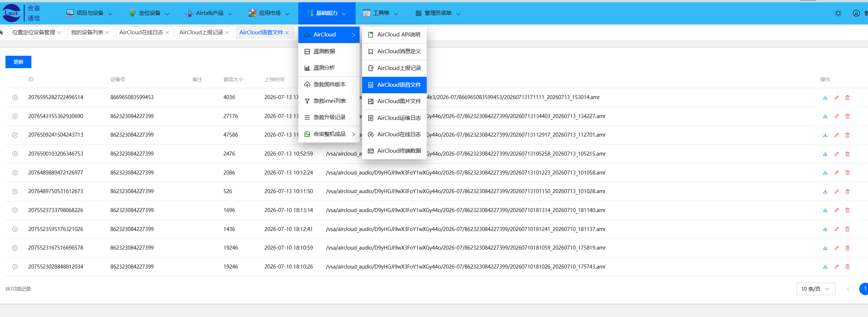Screen dimensions: 868x317
Task: Expand row 2075523733798068226 details
Action: point(15,210)
